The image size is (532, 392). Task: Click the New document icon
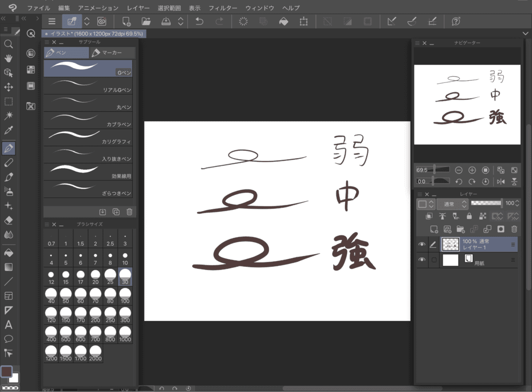coord(126,22)
